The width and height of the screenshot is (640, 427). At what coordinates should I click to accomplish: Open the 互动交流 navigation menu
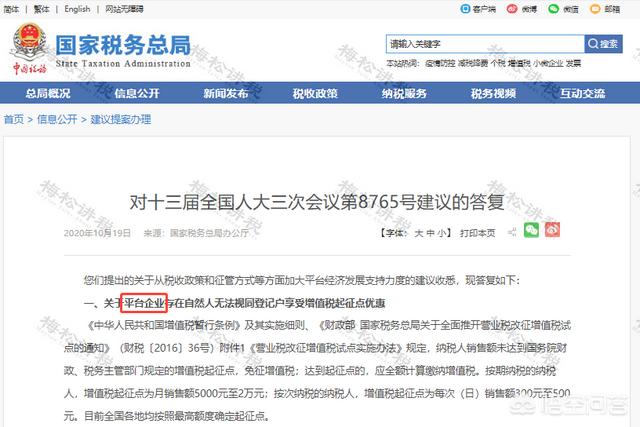click(582, 93)
